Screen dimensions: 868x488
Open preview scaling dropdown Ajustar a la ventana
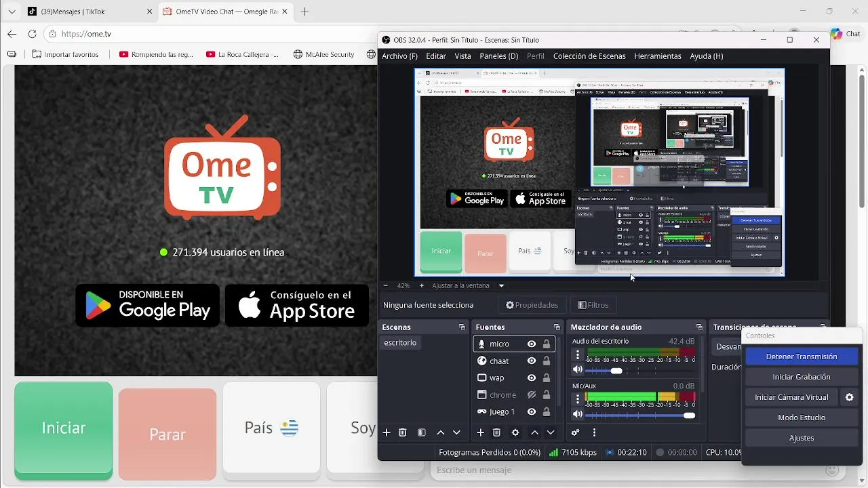tap(469, 285)
